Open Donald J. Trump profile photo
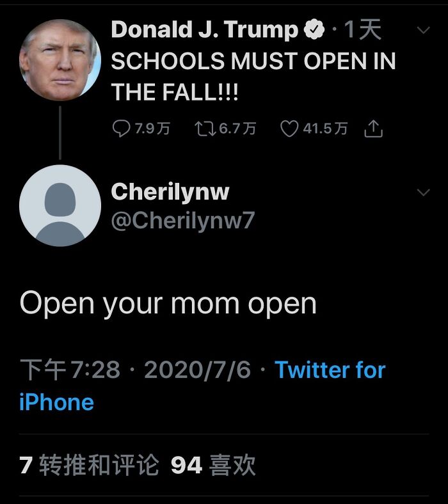448x504 pixels. [x=60, y=60]
